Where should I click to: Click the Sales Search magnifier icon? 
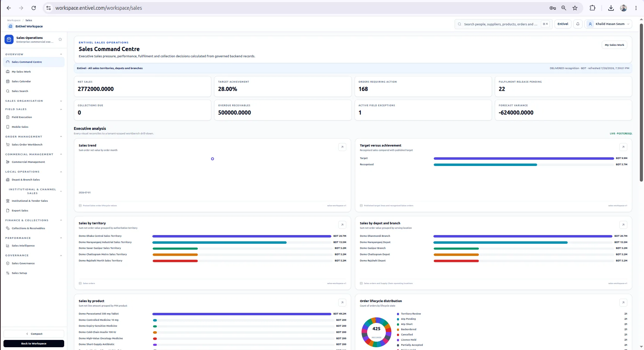pyautogui.click(x=8, y=91)
